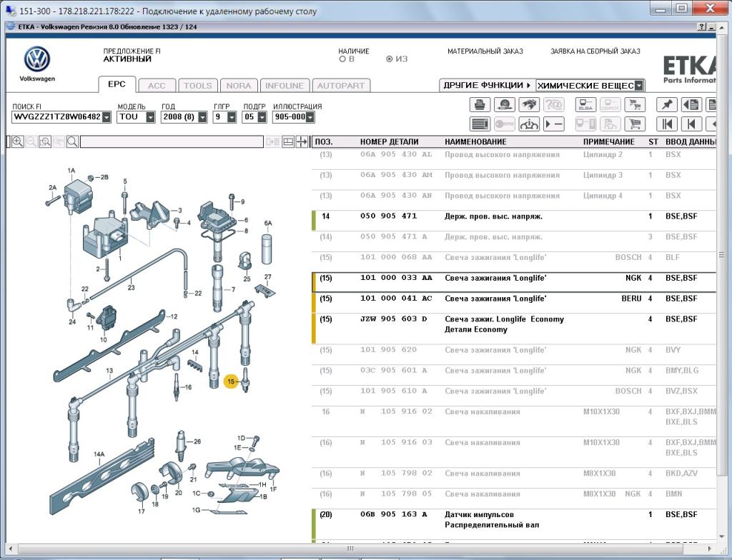Open the ИЛЛЮСТРАЦИЯ dropdown showing 905-000

coord(310,116)
